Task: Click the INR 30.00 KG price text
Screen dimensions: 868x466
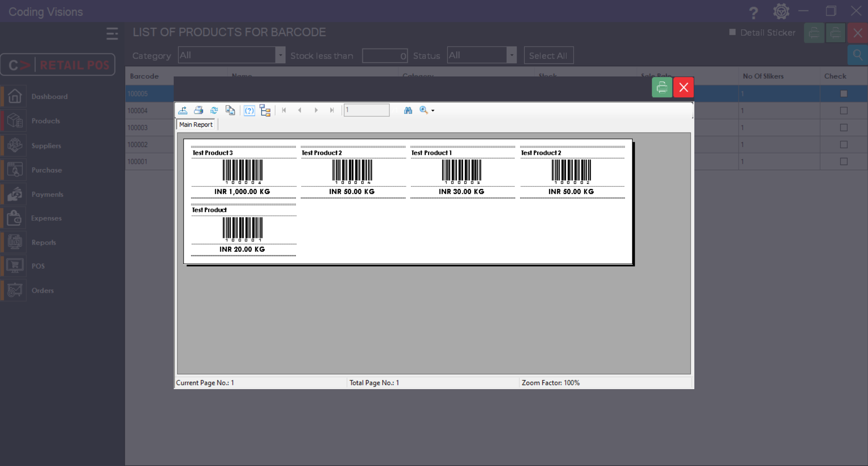Action: point(461,192)
